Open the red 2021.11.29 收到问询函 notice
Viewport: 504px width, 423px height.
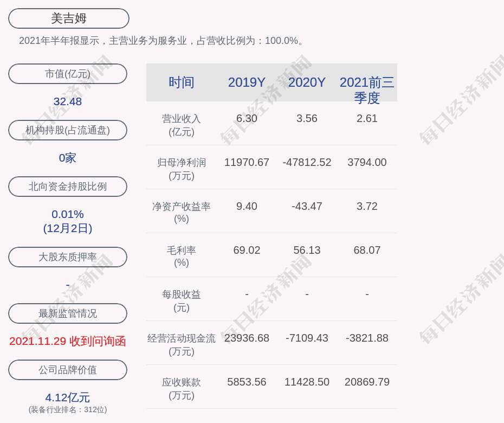(68, 341)
